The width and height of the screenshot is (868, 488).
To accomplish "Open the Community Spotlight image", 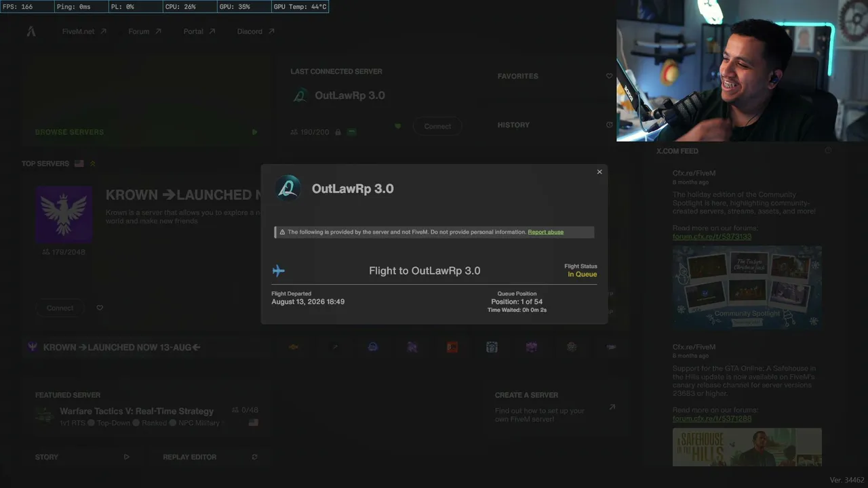I will (747, 287).
